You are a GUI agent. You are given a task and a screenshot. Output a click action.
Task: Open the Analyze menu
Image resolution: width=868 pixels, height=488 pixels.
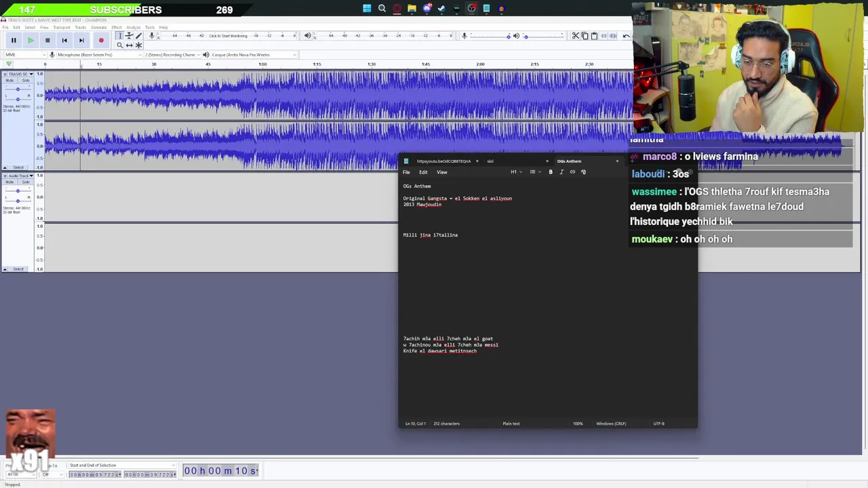(x=133, y=27)
